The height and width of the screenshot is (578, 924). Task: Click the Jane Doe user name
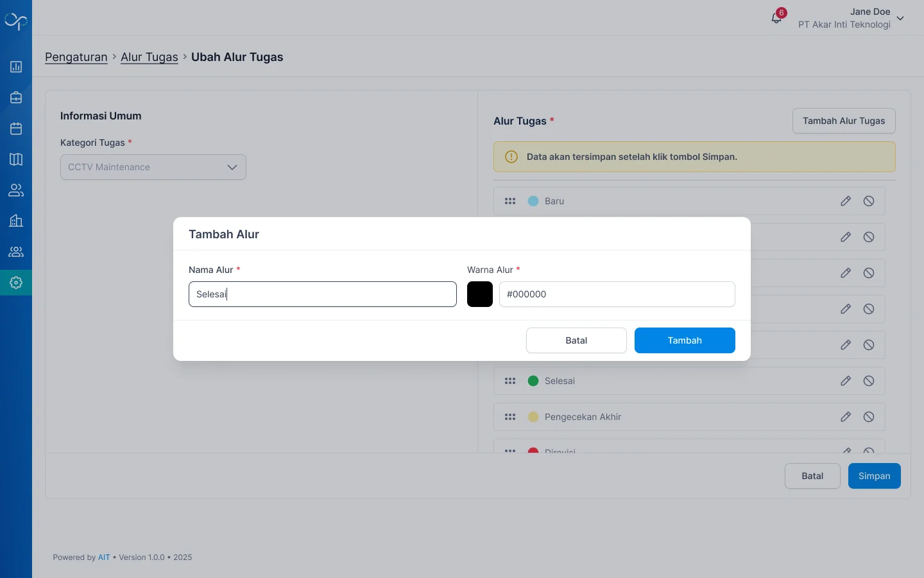[870, 12]
